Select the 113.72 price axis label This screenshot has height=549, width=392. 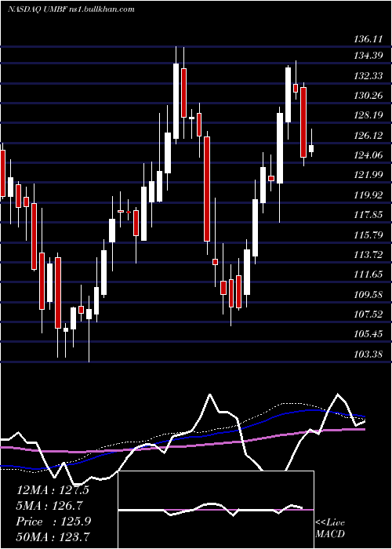[x=368, y=254]
